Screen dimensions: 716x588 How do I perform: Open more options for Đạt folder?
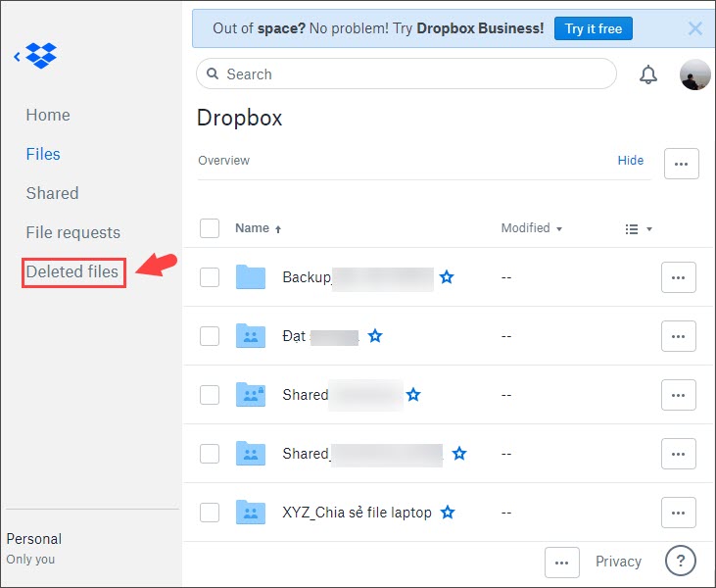679,336
